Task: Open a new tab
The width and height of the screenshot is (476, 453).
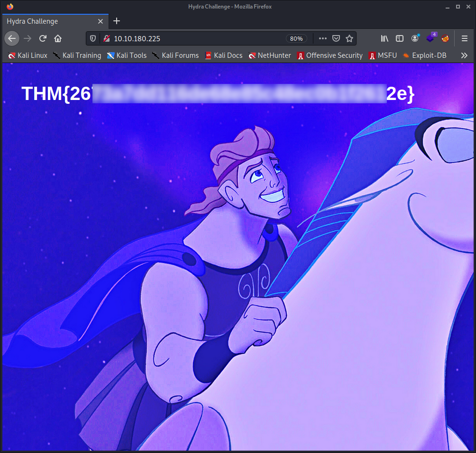Action: pos(117,21)
